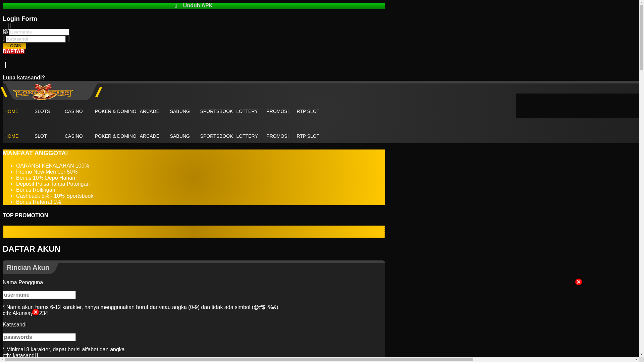Click the text Bonus Referral 1%
The height and width of the screenshot is (362, 644).
(x=39, y=202)
